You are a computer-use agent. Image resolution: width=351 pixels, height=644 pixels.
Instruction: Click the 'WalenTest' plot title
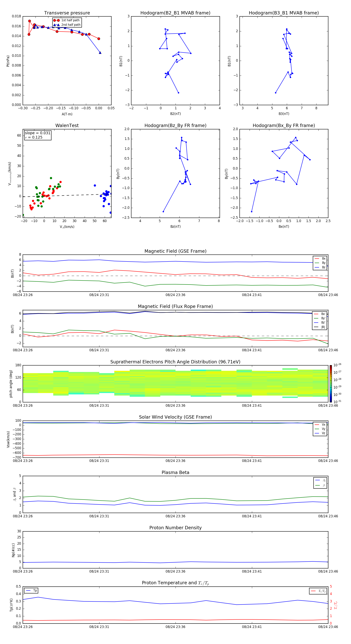click(67, 125)
